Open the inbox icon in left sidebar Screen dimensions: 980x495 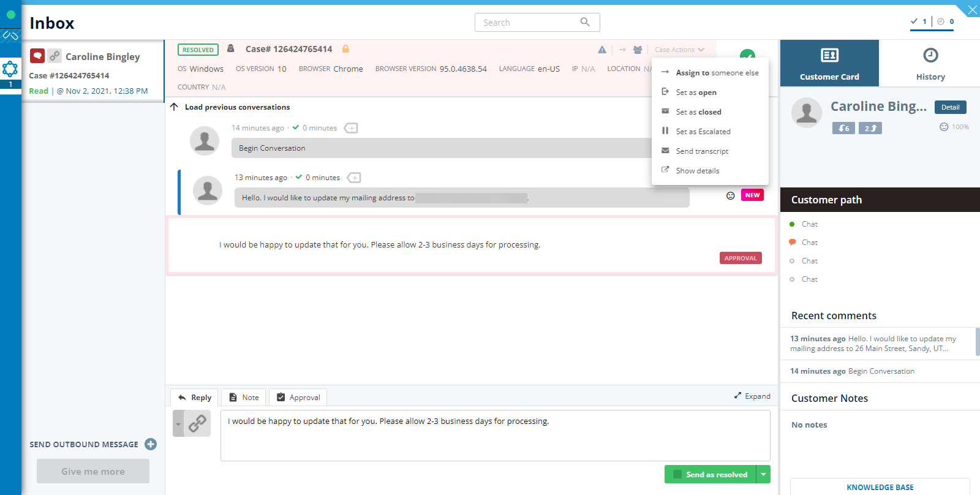click(x=10, y=69)
